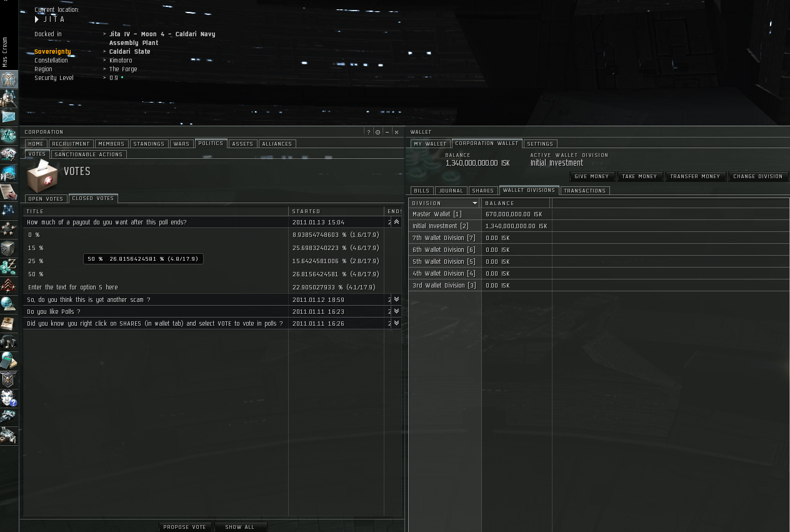Open the Jukebox headphones icon
Viewport: 790px width, 532px height.
[9, 342]
